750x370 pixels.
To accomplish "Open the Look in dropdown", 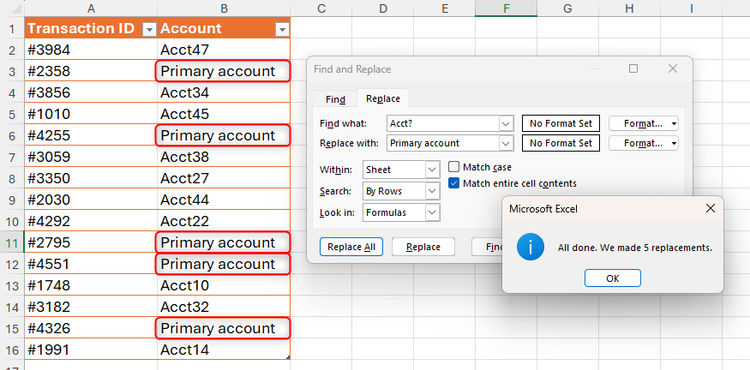I will pos(432,213).
